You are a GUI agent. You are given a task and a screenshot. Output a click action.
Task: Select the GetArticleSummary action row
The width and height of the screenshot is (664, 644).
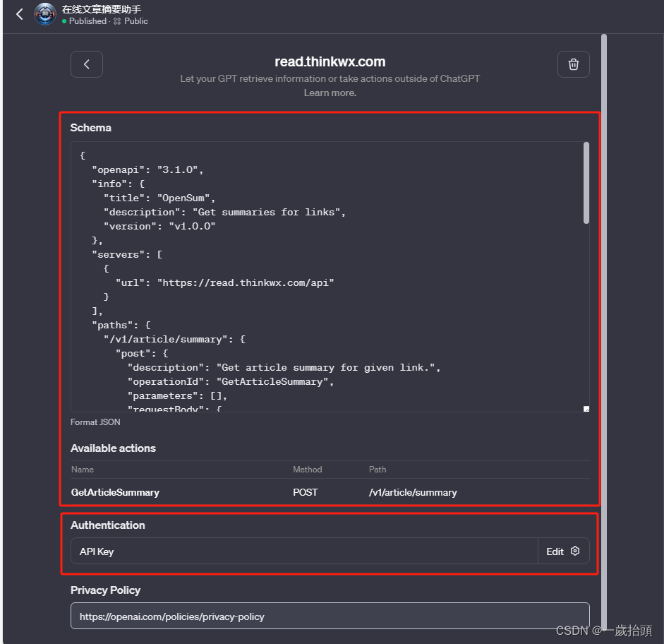[x=330, y=492]
